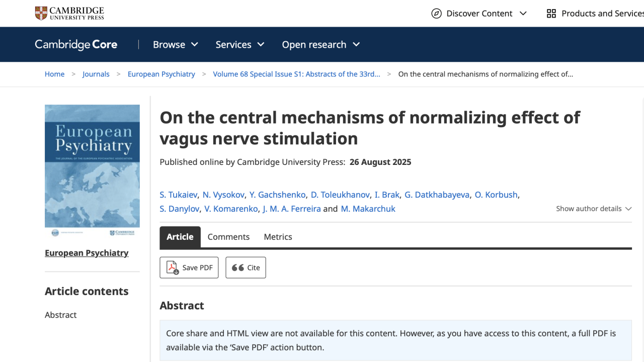
Task: Select the Article tab
Action: pyautogui.click(x=180, y=237)
